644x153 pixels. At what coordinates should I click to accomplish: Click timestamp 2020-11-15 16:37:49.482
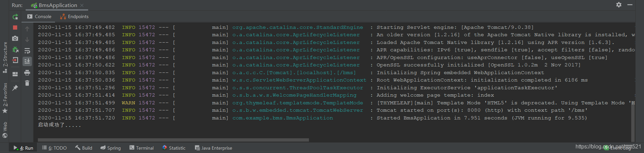pos(76,28)
